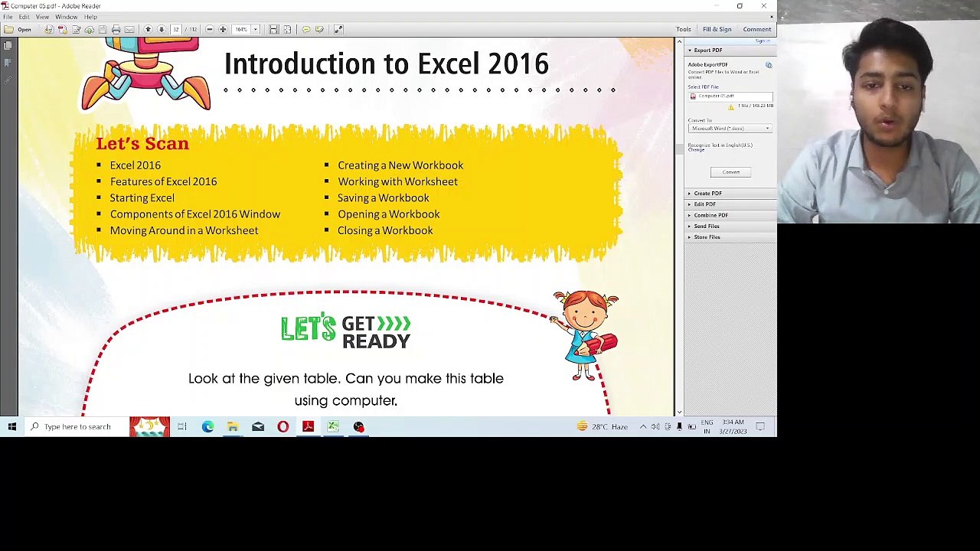The height and width of the screenshot is (551, 980).
Task: Click the zoom out minus icon
Action: pos(209,29)
